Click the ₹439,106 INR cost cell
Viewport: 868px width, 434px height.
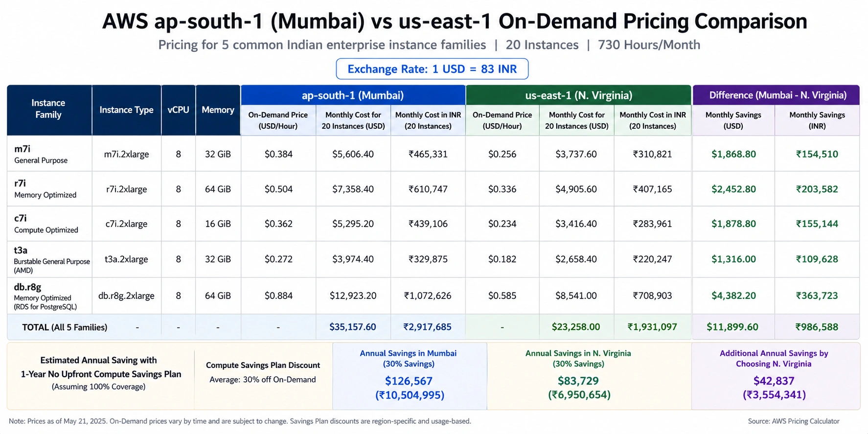tap(428, 224)
